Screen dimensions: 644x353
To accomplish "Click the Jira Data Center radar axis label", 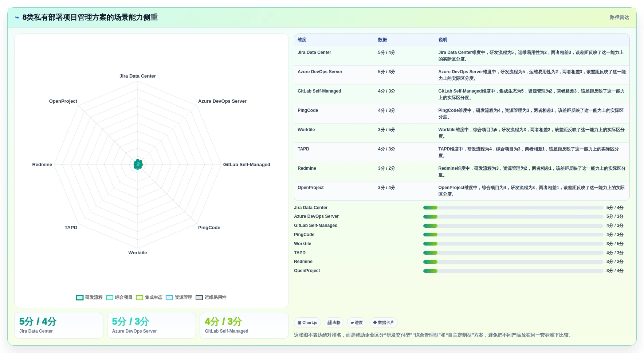I will pos(138,76).
